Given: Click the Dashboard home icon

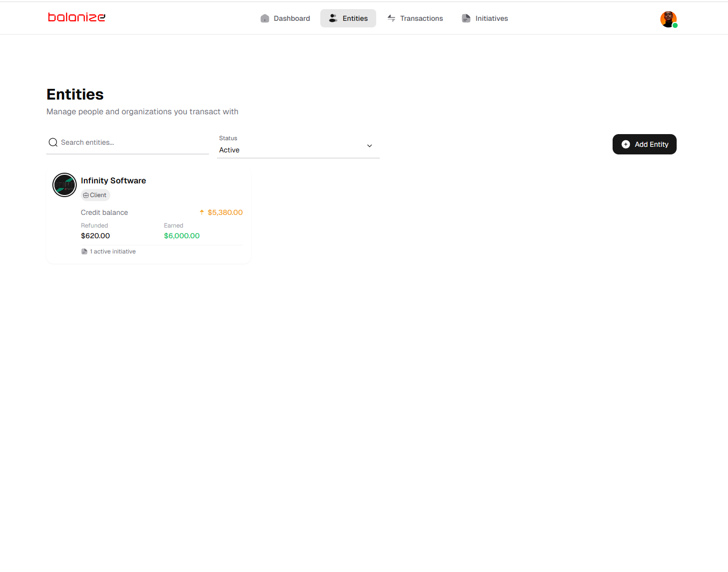Looking at the screenshot, I should (265, 18).
